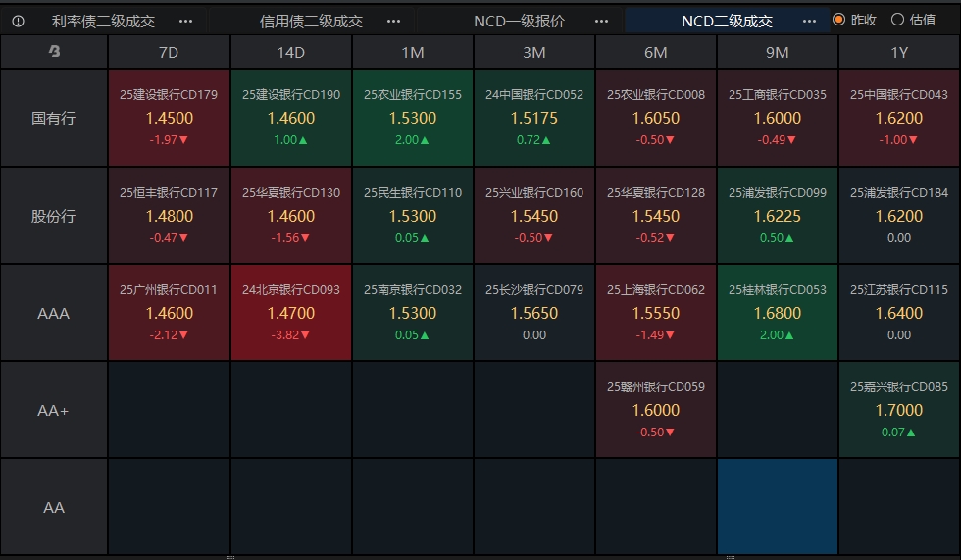Open 25南京银行CD032 cell

[413, 313]
